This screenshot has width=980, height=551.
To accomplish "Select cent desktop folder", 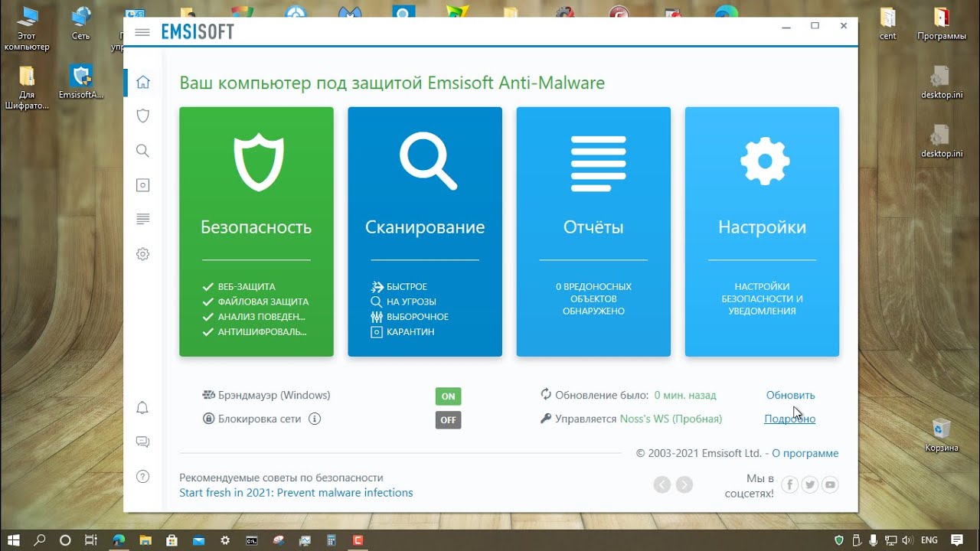I will click(888, 24).
